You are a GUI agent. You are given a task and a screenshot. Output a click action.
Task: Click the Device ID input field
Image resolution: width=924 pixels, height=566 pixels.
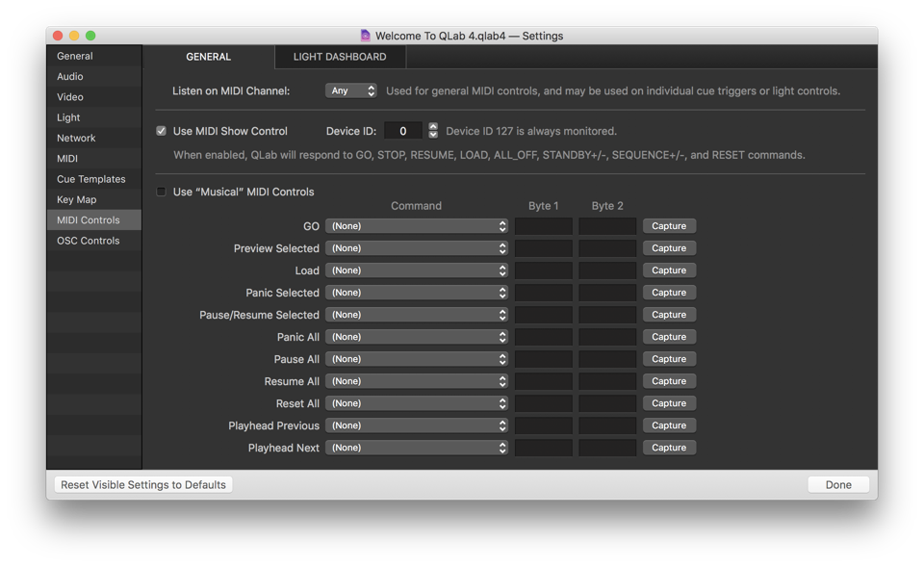(x=403, y=131)
